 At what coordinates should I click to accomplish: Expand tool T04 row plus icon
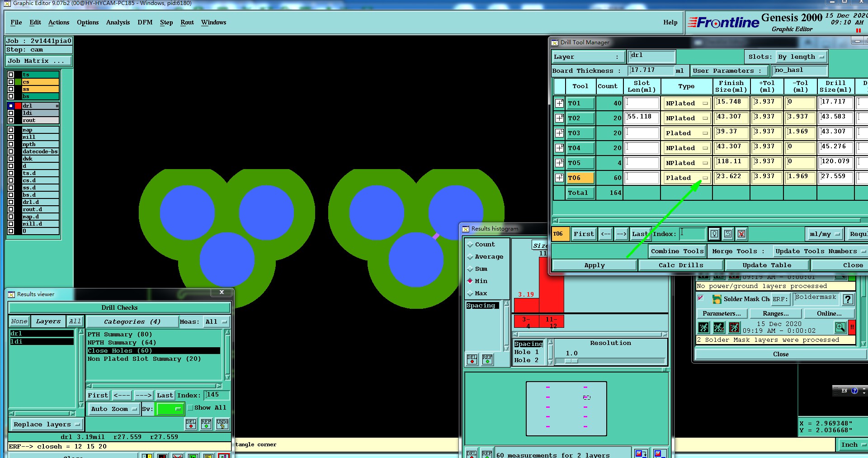560,148
